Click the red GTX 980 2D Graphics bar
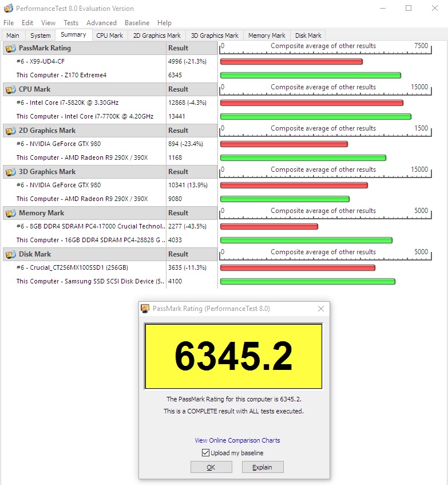Image resolution: width=448 pixels, height=485 pixels. click(284, 144)
